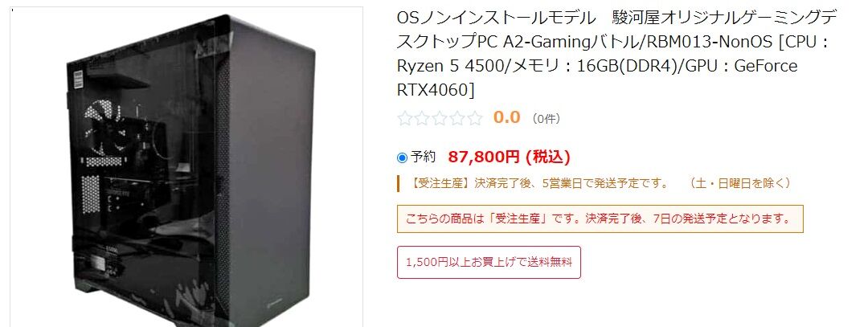
Task: Click the third rating star
Action: tap(440, 118)
